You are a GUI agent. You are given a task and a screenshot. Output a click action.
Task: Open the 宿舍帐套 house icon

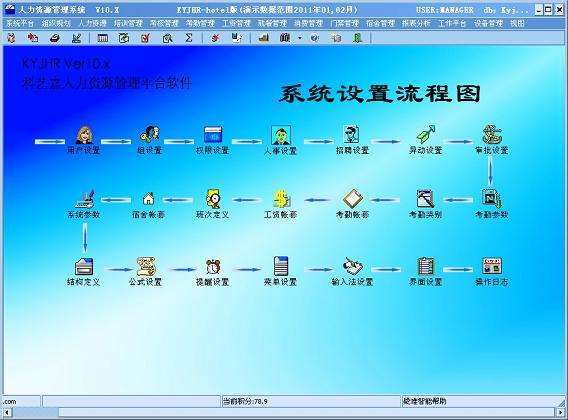[149, 199]
